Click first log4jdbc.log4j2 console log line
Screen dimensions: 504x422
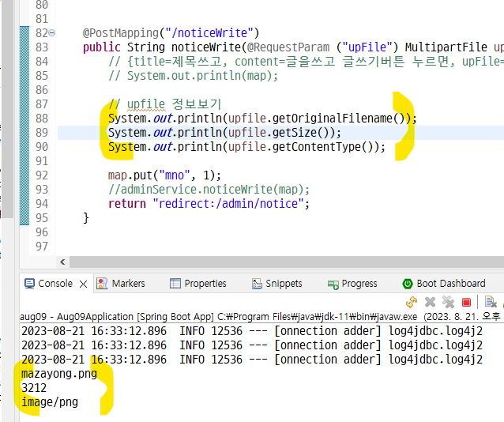pyautogui.click(x=252, y=331)
